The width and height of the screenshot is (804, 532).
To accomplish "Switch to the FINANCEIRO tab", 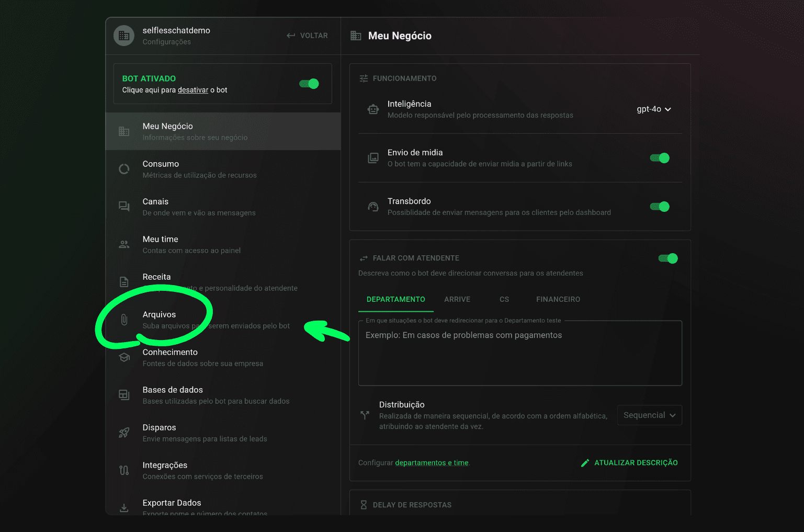I will tap(558, 299).
